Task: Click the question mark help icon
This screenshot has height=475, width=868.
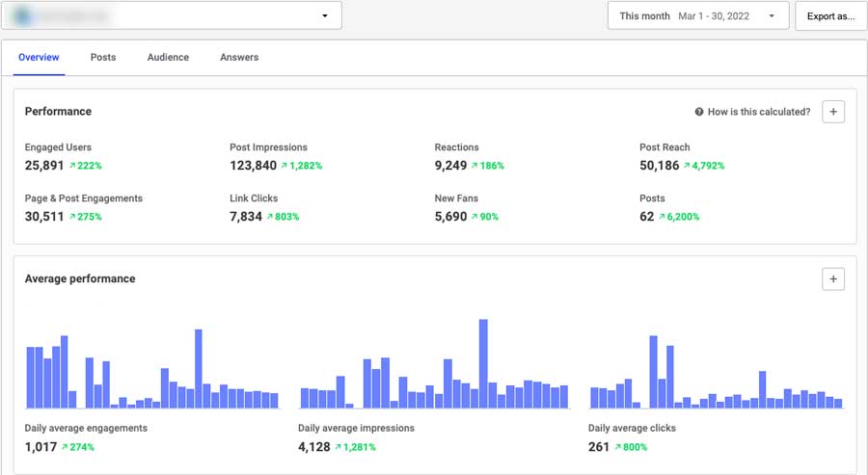Action: (699, 112)
